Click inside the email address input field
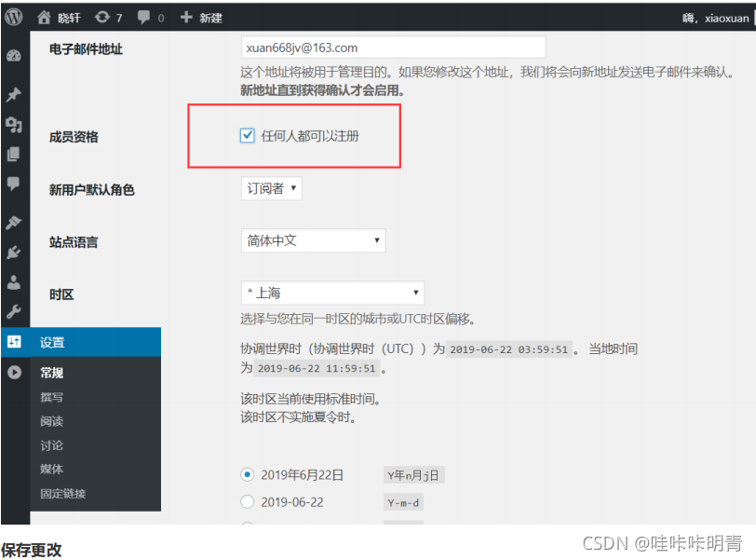Image resolution: width=756 pixels, height=560 pixels. [x=391, y=47]
